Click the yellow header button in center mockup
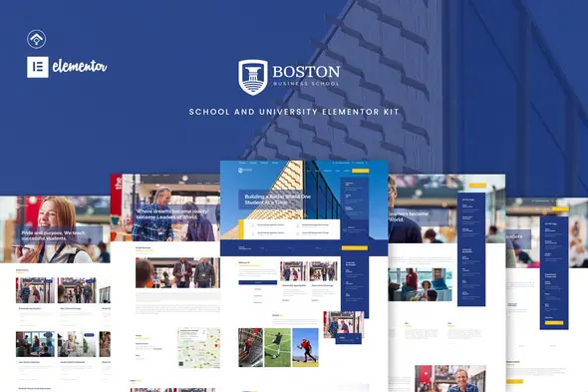The image size is (588, 392). [361, 172]
